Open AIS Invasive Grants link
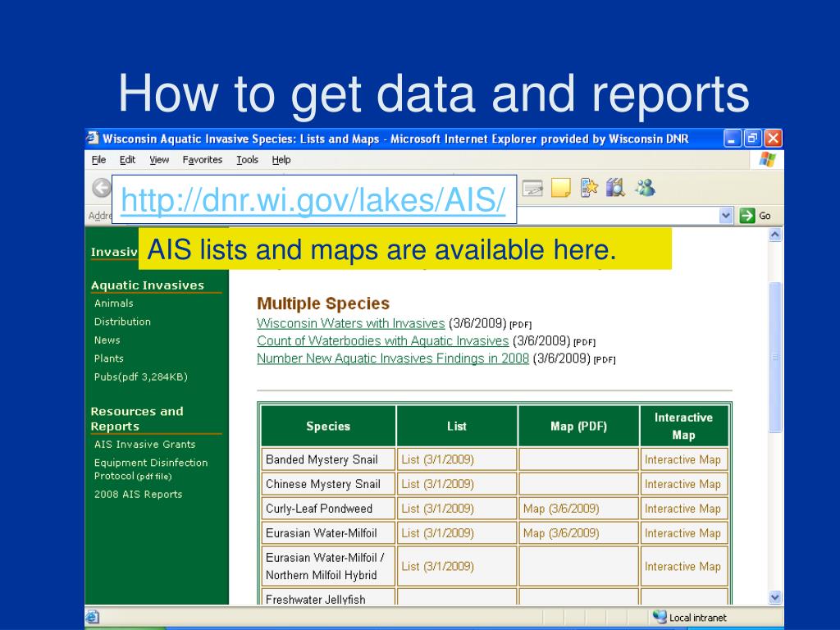 [144, 444]
